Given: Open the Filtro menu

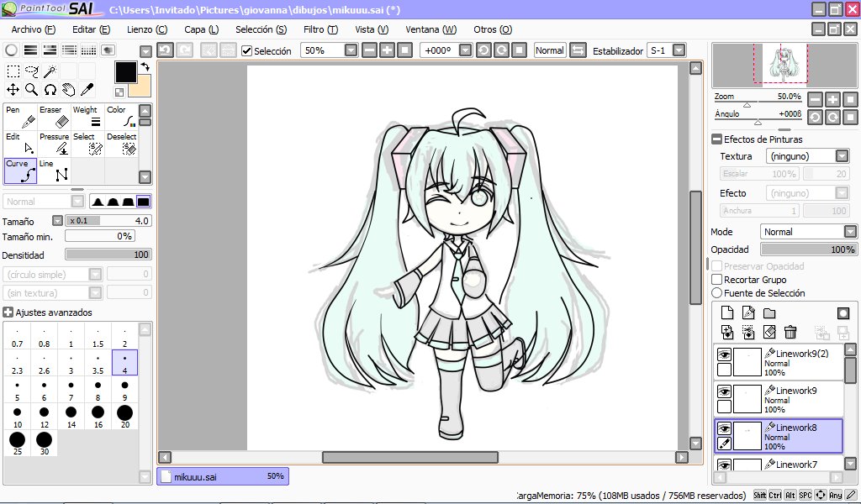Looking at the screenshot, I should (320, 29).
